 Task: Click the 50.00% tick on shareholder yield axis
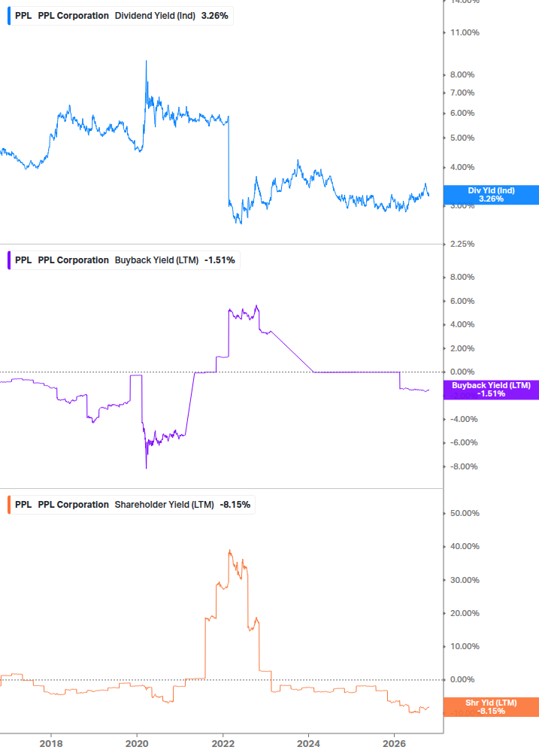coord(465,514)
